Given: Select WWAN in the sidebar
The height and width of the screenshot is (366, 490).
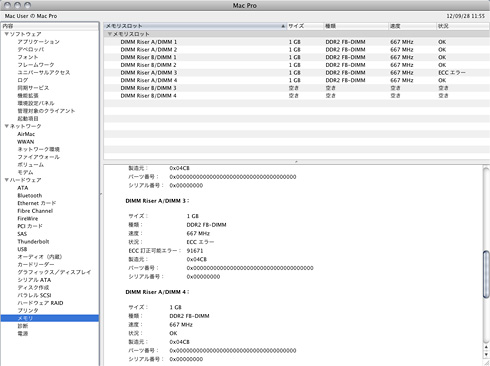Looking at the screenshot, I should tap(26, 142).
